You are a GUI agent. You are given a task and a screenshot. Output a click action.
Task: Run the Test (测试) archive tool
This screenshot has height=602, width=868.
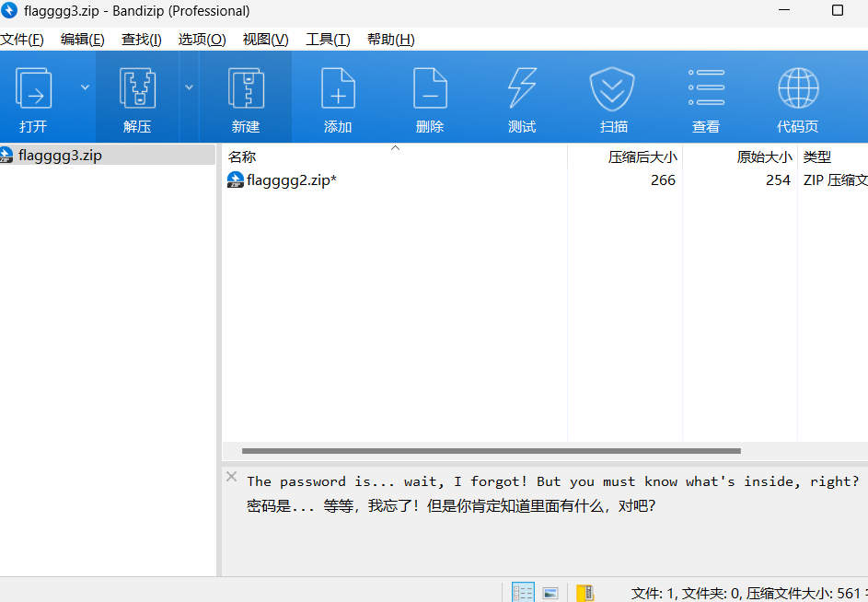pos(522,89)
